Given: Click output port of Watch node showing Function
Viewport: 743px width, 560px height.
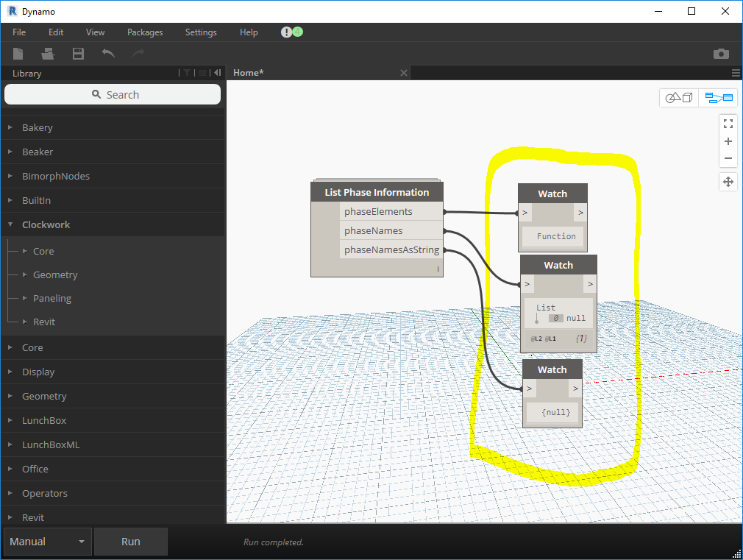Looking at the screenshot, I should pyautogui.click(x=580, y=213).
